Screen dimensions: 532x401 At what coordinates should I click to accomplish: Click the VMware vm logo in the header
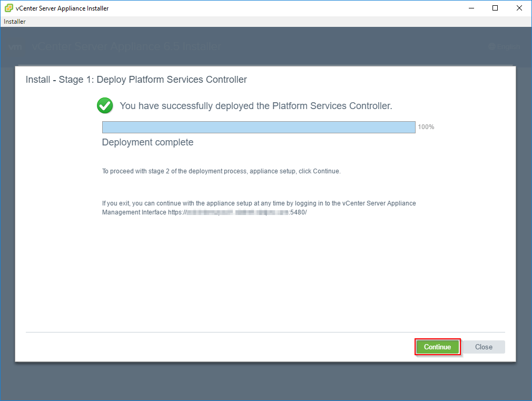coord(16,46)
